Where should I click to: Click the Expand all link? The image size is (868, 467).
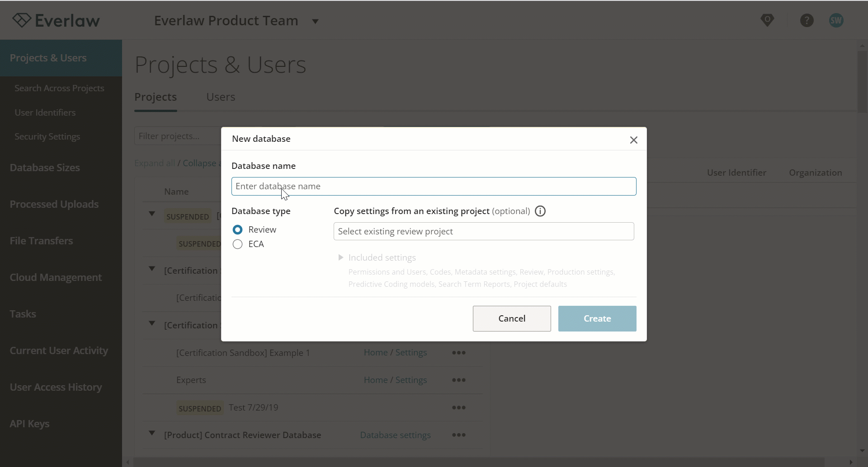click(155, 163)
